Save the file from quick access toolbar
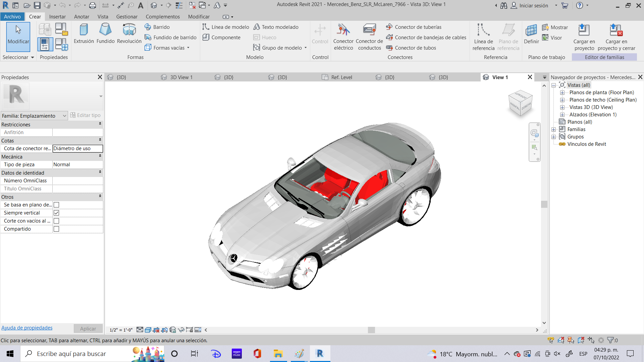Screen dimensions: 644x362 pos(37,5)
